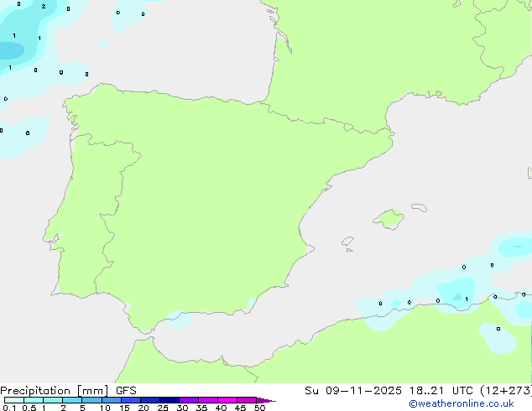Select the 0.5–1 mm legend color box
The width and height of the screenshot is (532, 411).
[x=34, y=400]
